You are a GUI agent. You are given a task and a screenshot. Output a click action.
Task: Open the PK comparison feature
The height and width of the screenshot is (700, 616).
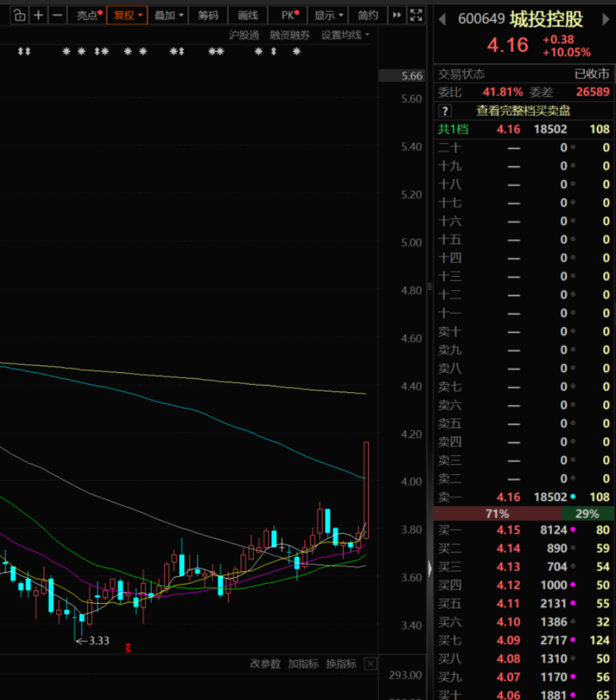[289, 16]
